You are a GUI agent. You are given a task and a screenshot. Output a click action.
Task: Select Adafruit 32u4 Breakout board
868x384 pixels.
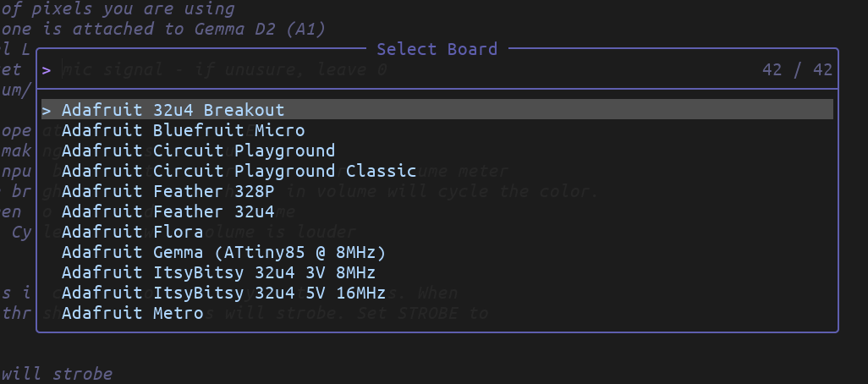(437, 110)
